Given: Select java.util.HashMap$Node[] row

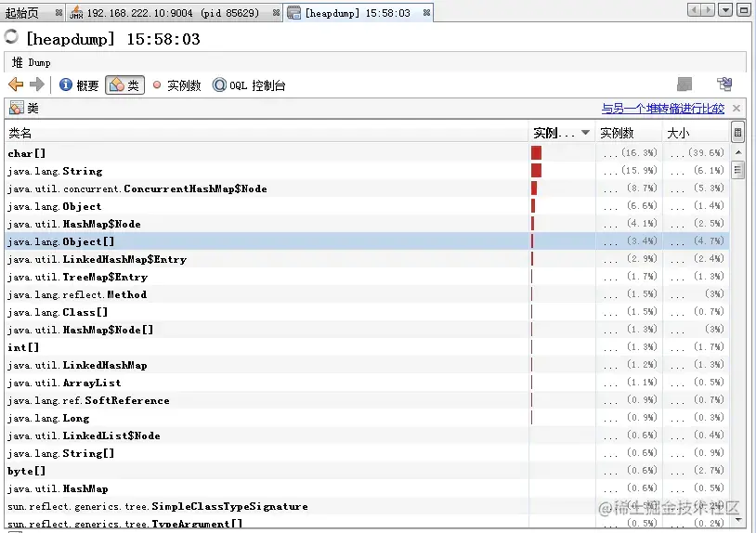Looking at the screenshot, I should point(367,330).
